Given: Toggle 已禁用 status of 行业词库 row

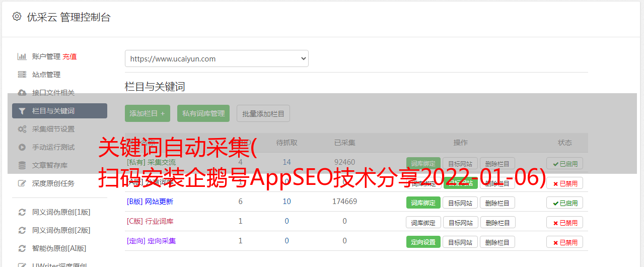Looking at the screenshot, I should point(565,222).
